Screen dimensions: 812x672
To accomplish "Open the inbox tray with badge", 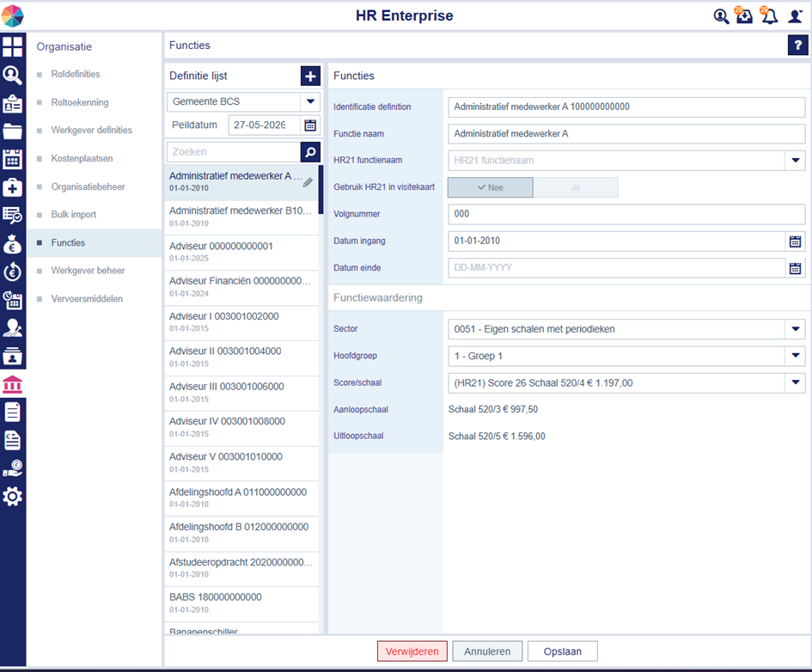I will [x=744, y=15].
